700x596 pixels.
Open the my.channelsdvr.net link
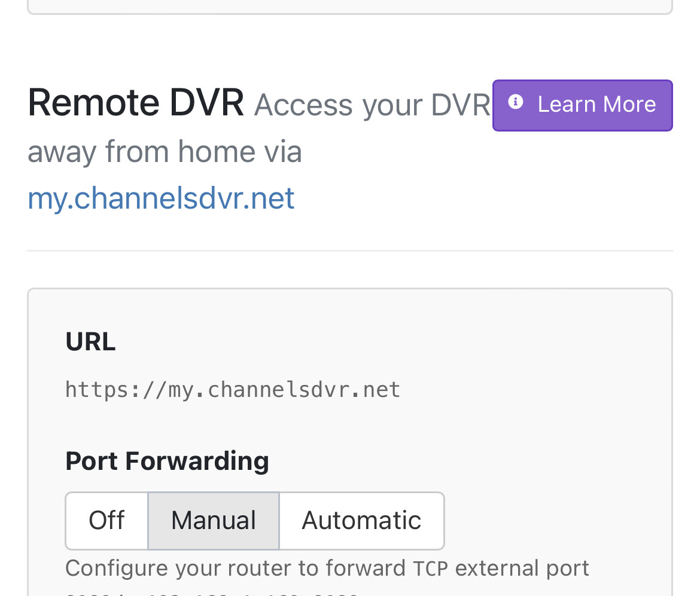coord(161,198)
